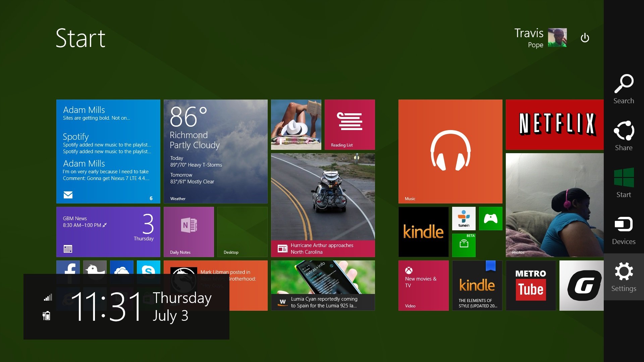Open the Share charm
The width and height of the screenshot is (644, 362).
click(624, 136)
